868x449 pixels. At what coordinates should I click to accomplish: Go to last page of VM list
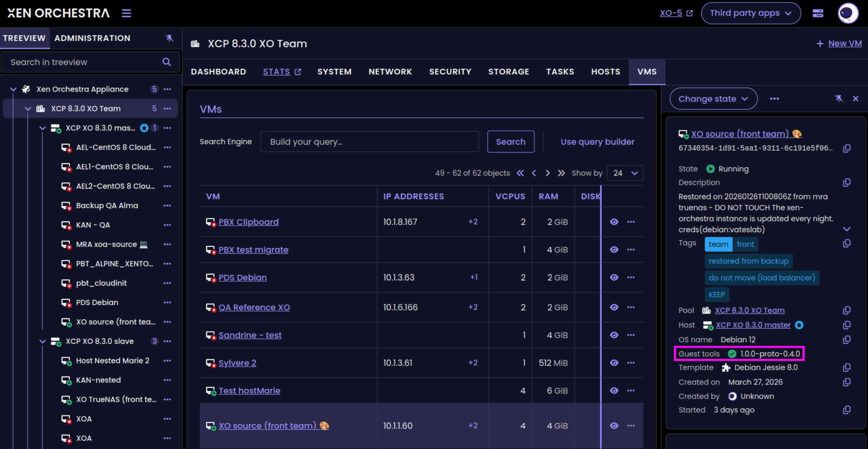562,173
